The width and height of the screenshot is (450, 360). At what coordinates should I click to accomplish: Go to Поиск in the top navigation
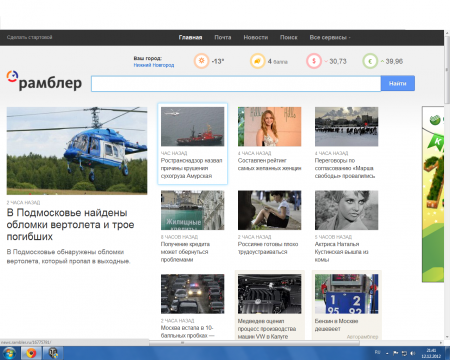289,37
